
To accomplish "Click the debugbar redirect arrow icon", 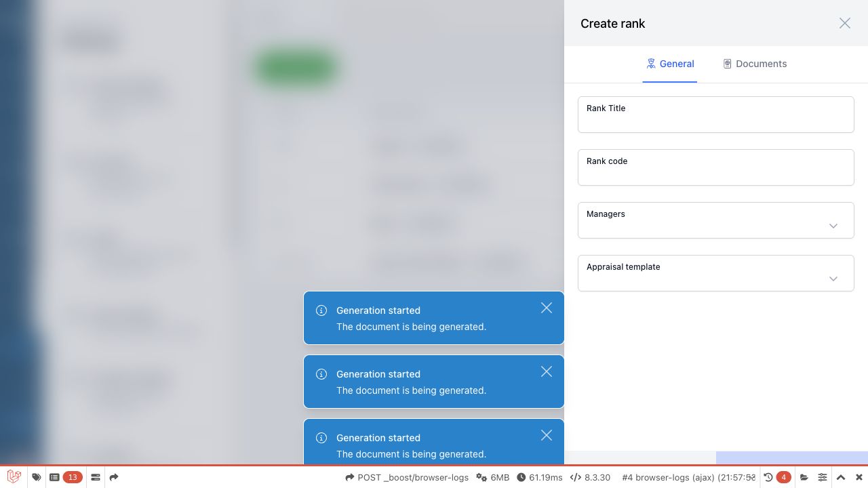I will point(114,477).
